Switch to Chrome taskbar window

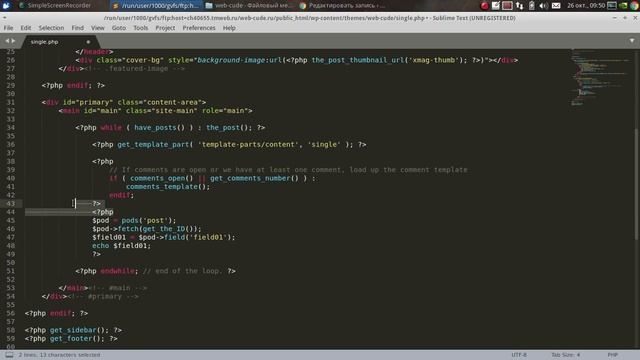point(342,5)
